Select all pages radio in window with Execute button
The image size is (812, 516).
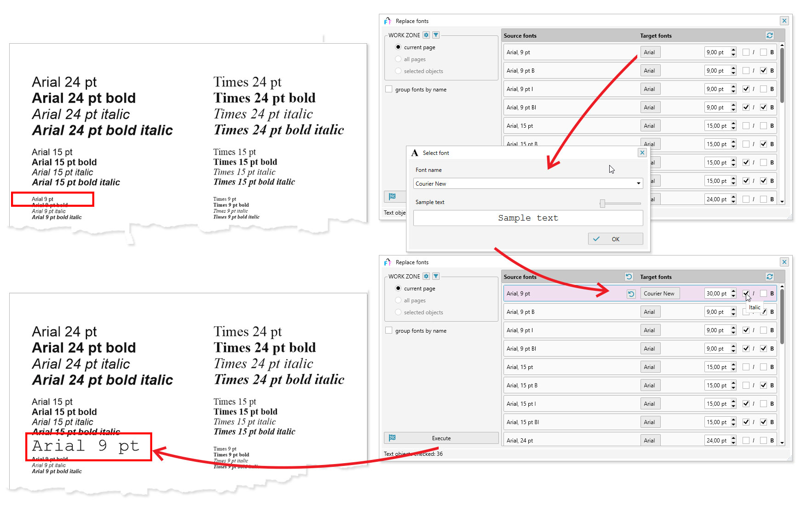click(x=398, y=301)
